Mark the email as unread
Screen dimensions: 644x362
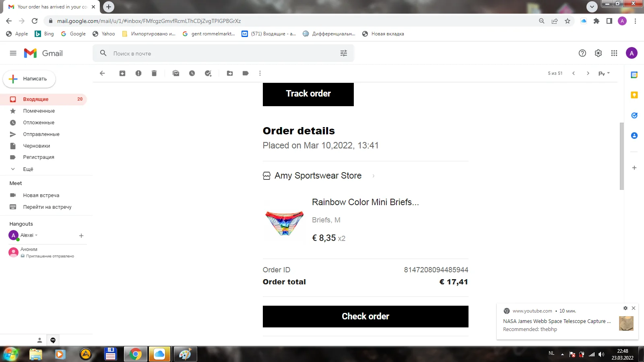[176, 73]
